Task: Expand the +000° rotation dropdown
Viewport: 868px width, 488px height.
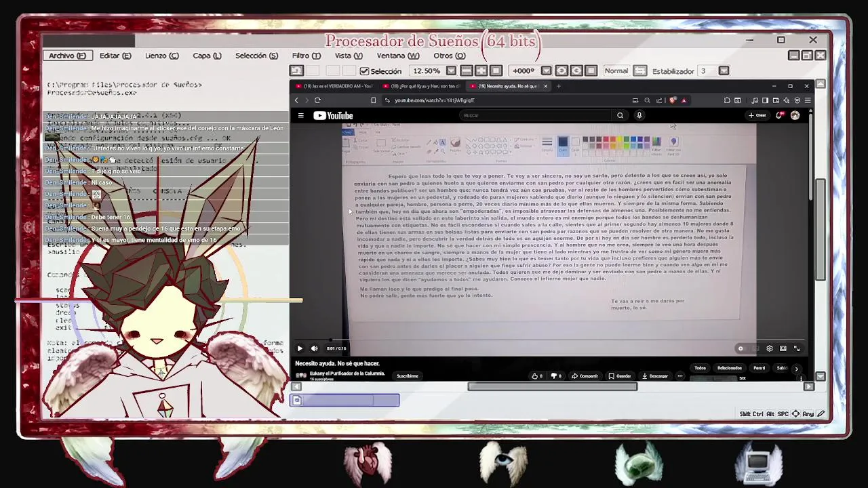Action: tap(546, 70)
